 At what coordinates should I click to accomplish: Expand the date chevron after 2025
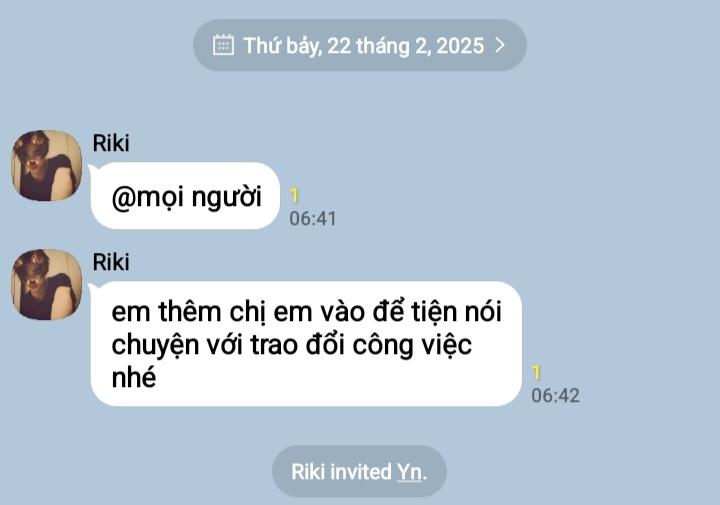point(500,45)
